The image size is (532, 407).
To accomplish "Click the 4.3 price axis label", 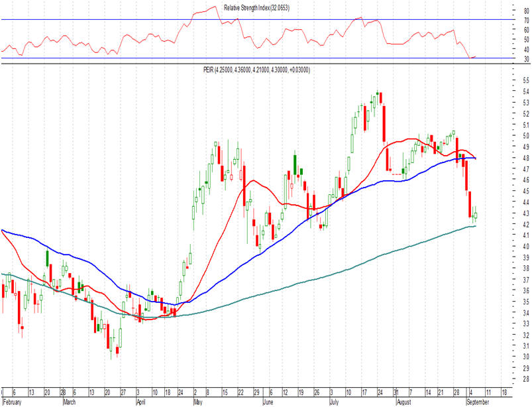I will click(x=526, y=213).
